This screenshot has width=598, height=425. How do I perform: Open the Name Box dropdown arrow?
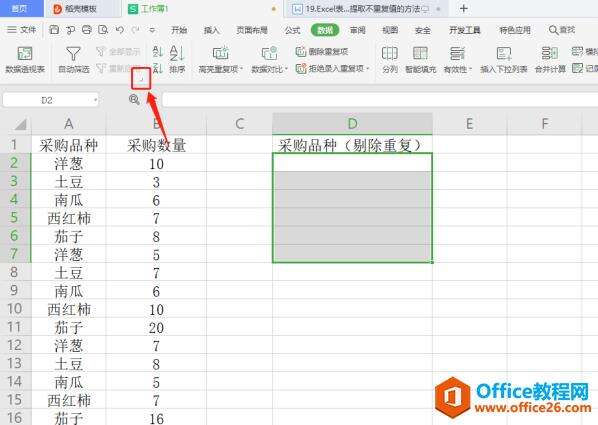(95, 100)
